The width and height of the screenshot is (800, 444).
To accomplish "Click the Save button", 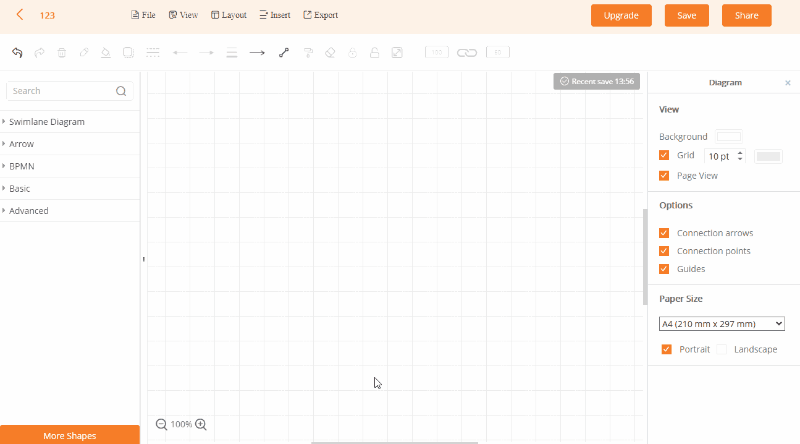I will (687, 15).
